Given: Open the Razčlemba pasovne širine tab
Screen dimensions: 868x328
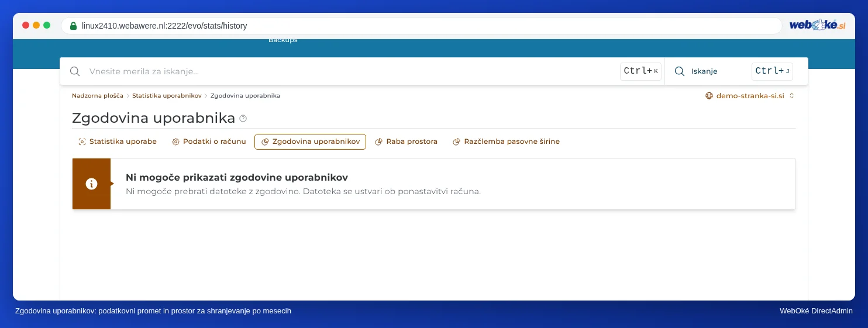Looking at the screenshot, I should coord(506,141).
